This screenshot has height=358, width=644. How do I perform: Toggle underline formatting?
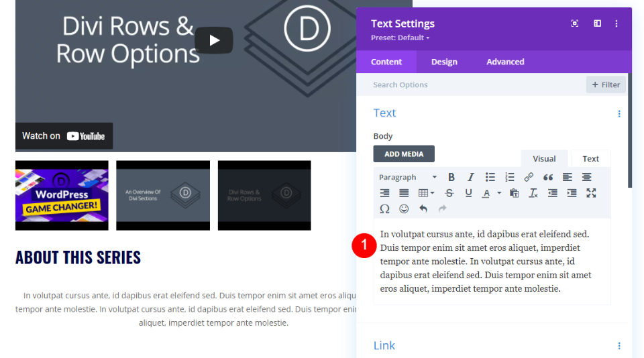click(468, 193)
